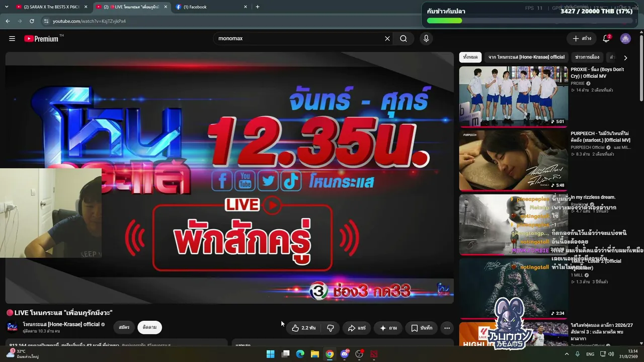Open the YouTube guide hamburger menu
644x362 pixels.
point(12,39)
